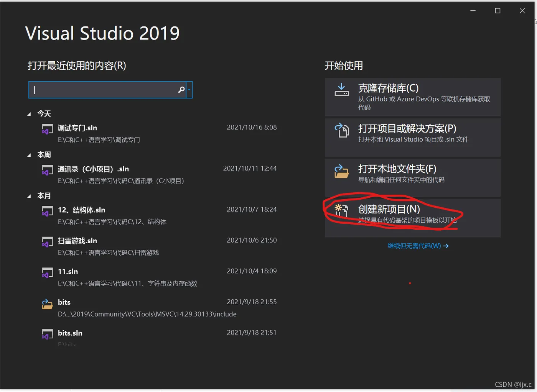The image size is (537, 392).
Task: Collapse the 本周 group
Action: click(29, 155)
